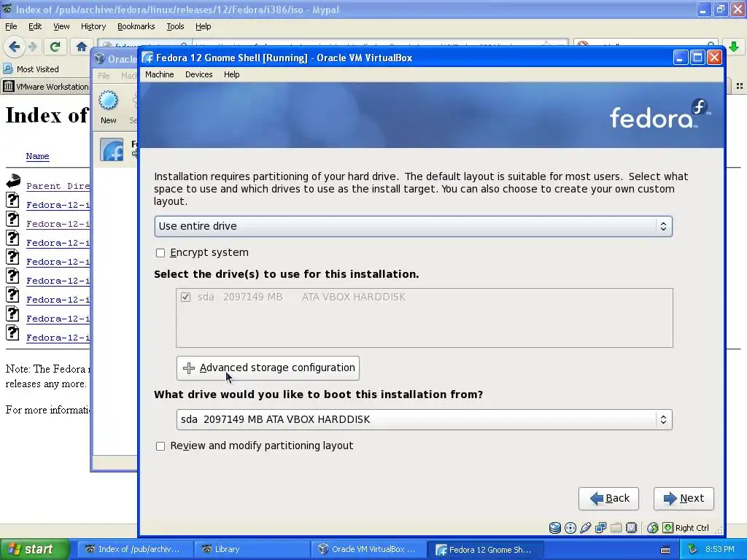Open the browser Tools menu
The width and height of the screenshot is (747, 560).
pos(175,26)
